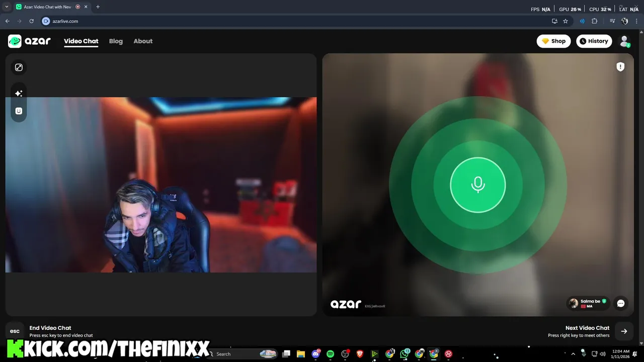Open the Chrome three-dot menu

coord(635,21)
